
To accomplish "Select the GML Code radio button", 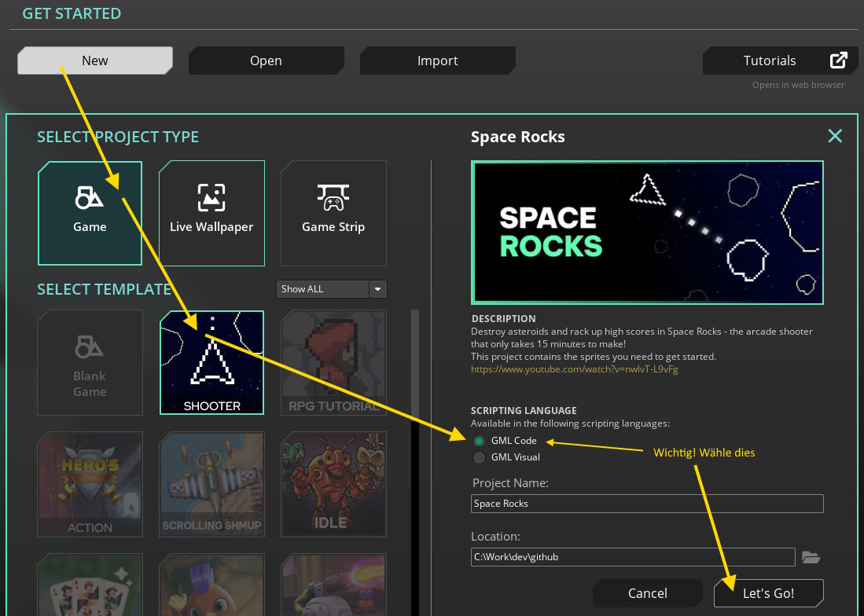I will point(479,441).
